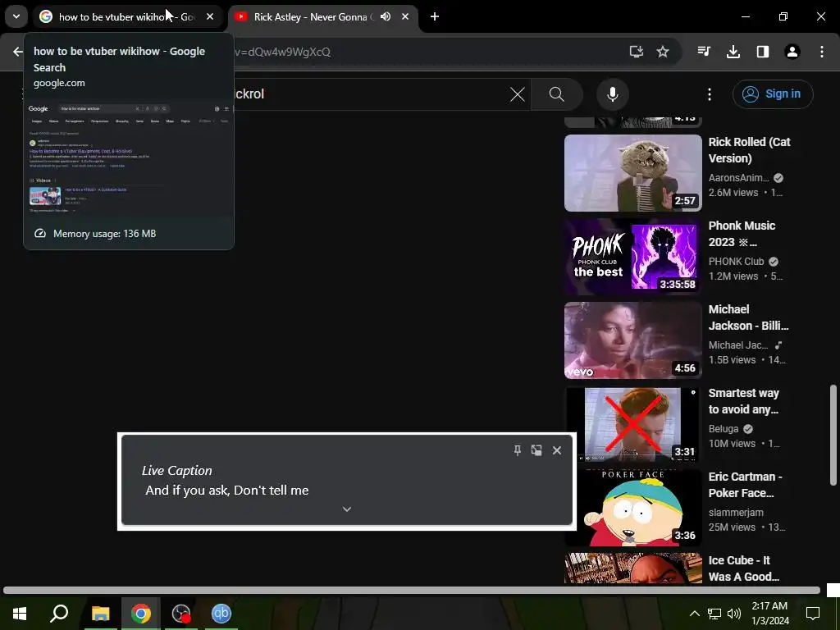Open the Beluga channel name
The height and width of the screenshot is (630, 840).
click(x=724, y=428)
